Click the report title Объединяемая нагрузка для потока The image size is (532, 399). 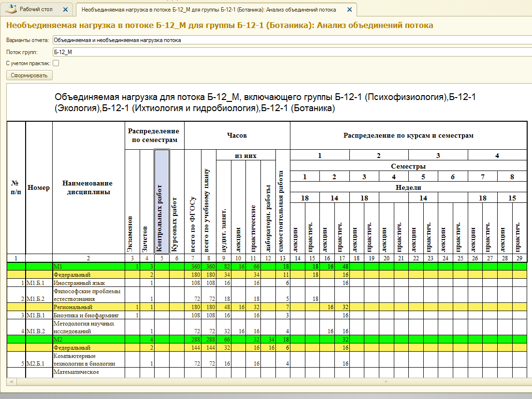click(265, 102)
